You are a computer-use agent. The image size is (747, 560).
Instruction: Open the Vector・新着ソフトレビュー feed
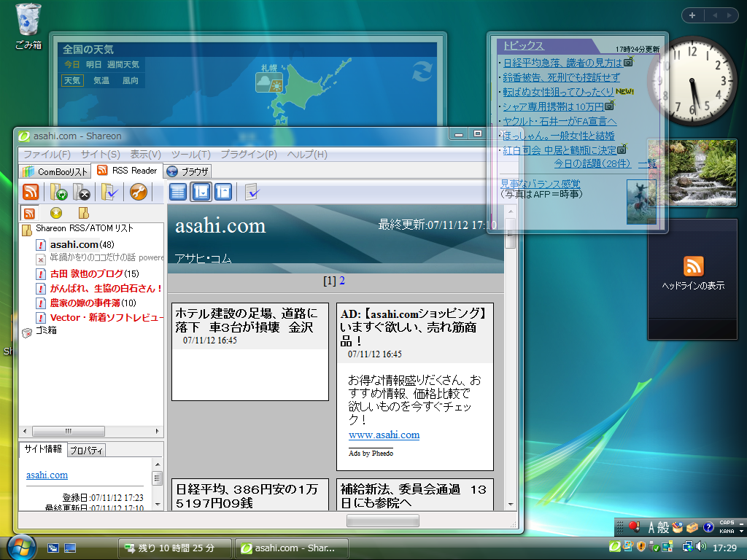(107, 317)
